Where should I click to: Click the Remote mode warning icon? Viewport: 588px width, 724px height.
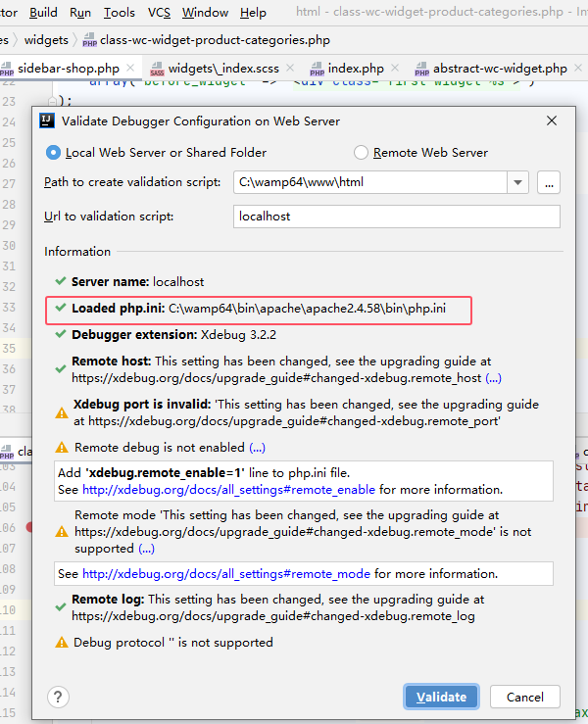click(62, 532)
